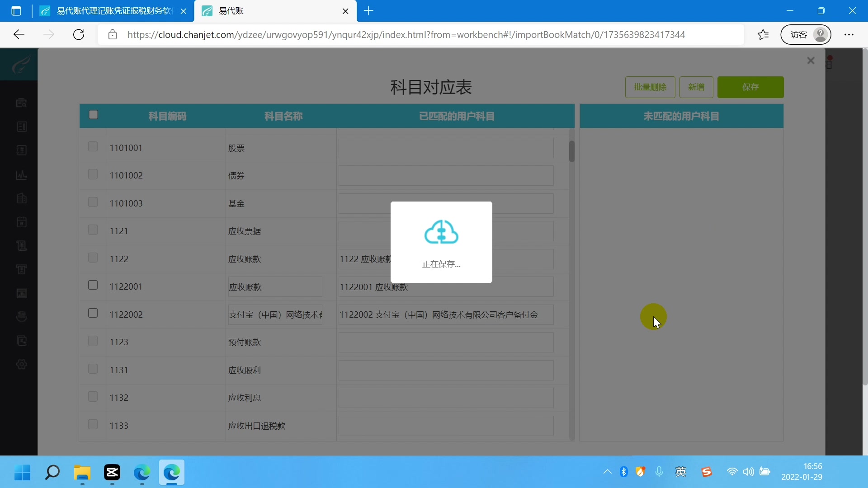The width and height of the screenshot is (868, 488).
Task: Open the image card sidebar icon
Action: pos(21,293)
